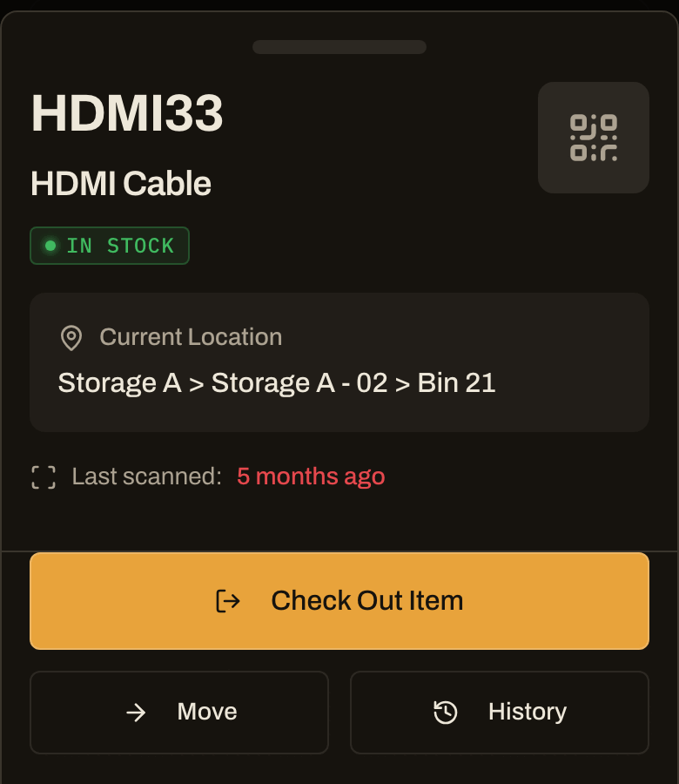Click the Storage A location path text
The height and width of the screenshot is (784, 679).
[x=277, y=383]
